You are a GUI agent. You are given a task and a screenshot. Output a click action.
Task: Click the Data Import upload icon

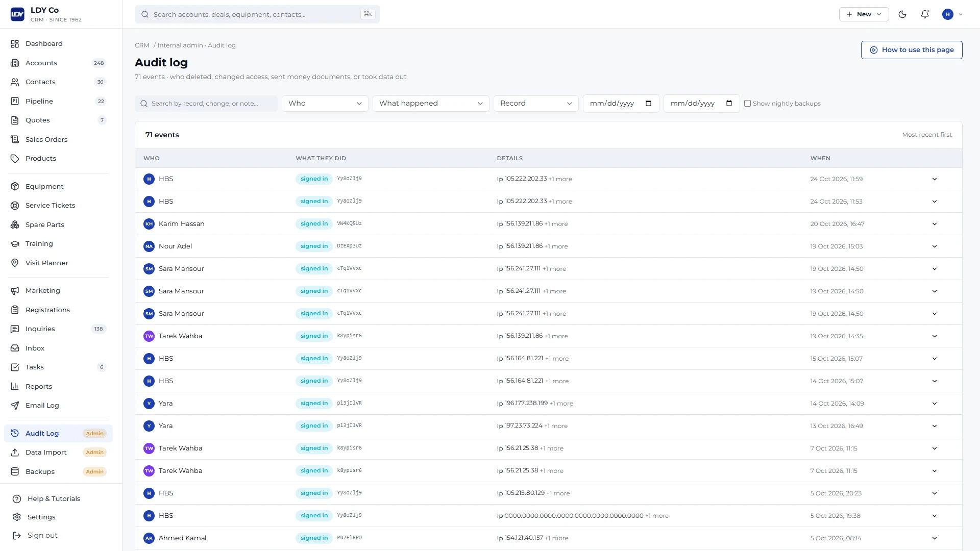15,453
